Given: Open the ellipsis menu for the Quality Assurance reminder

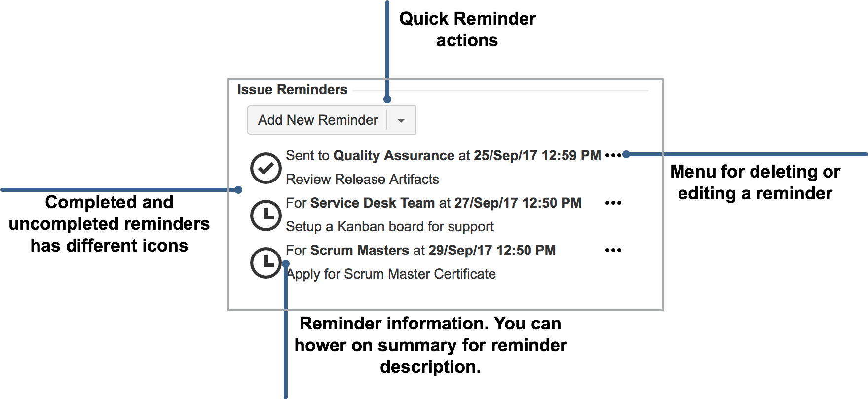Looking at the screenshot, I should (614, 155).
